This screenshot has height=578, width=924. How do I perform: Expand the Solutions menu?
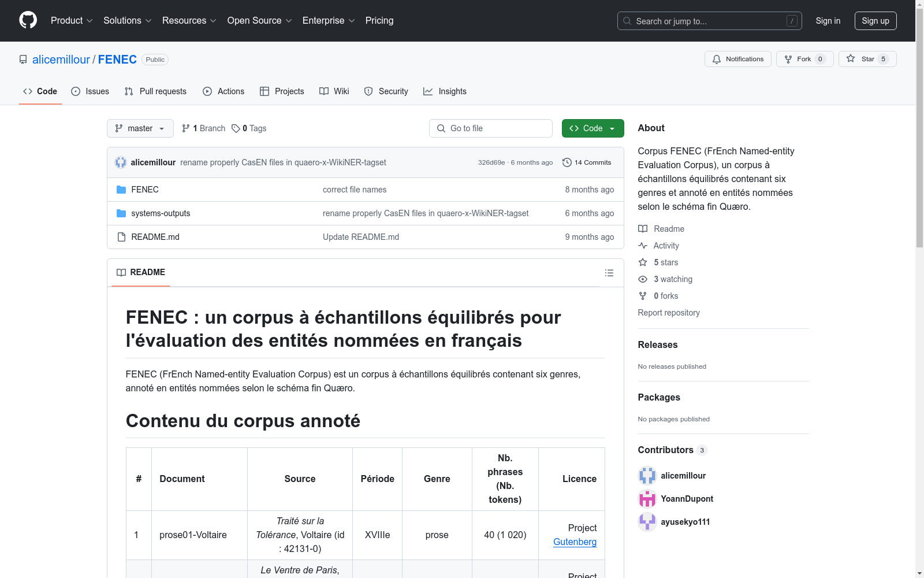(128, 21)
